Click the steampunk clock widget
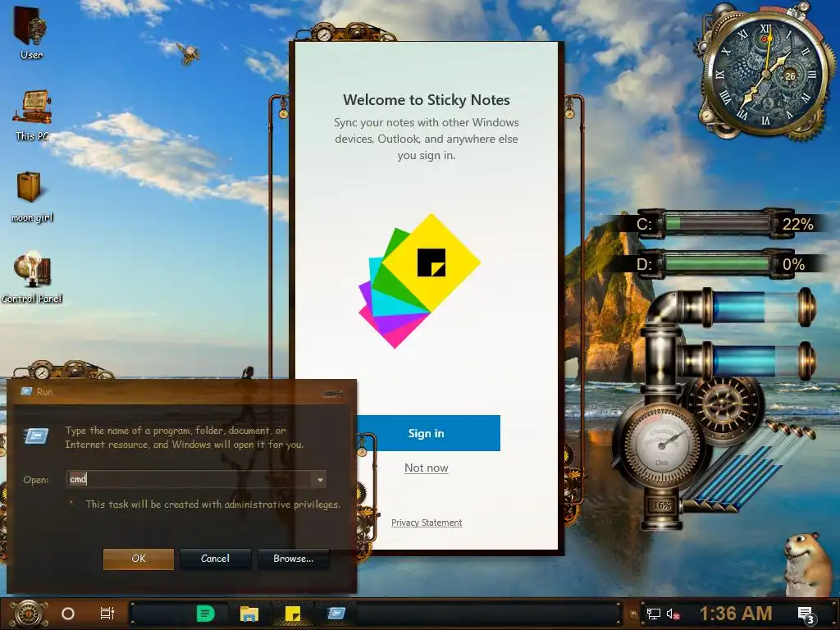Screen dimensions: 840x630 tap(765, 72)
